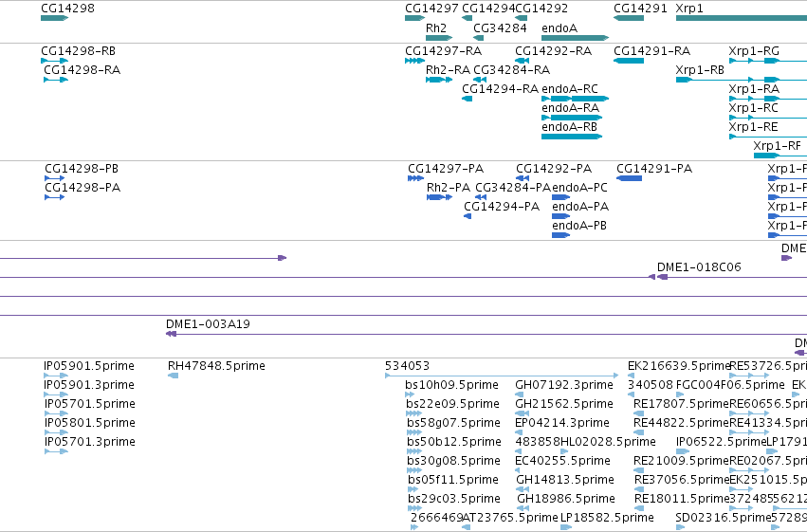Click the CG14291 gene feature
Image resolution: width=807 pixels, height=532 pixels.
click(x=629, y=18)
